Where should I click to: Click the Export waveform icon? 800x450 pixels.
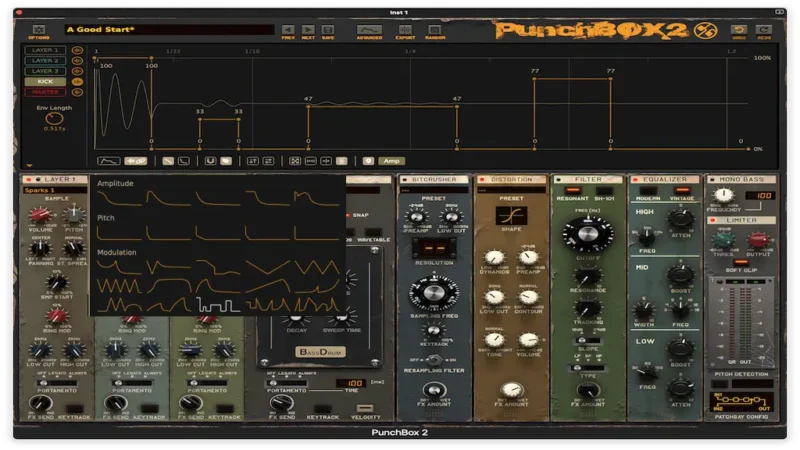(405, 30)
